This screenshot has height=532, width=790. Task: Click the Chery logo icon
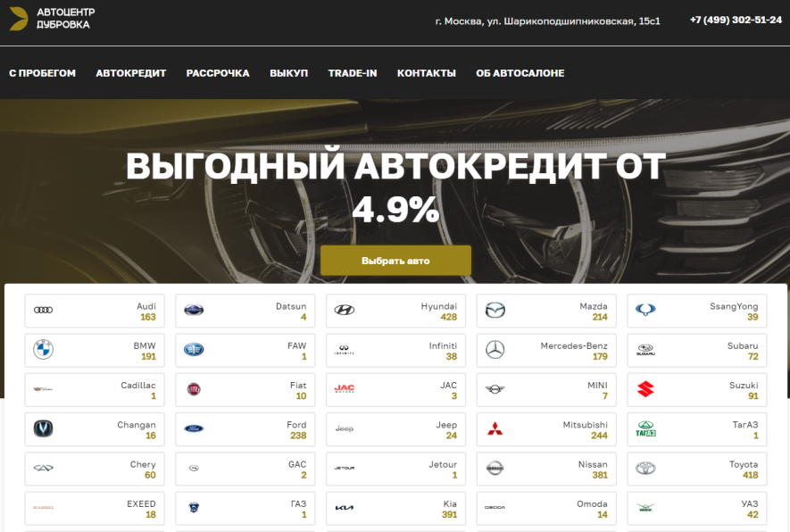(x=43, y=468)
